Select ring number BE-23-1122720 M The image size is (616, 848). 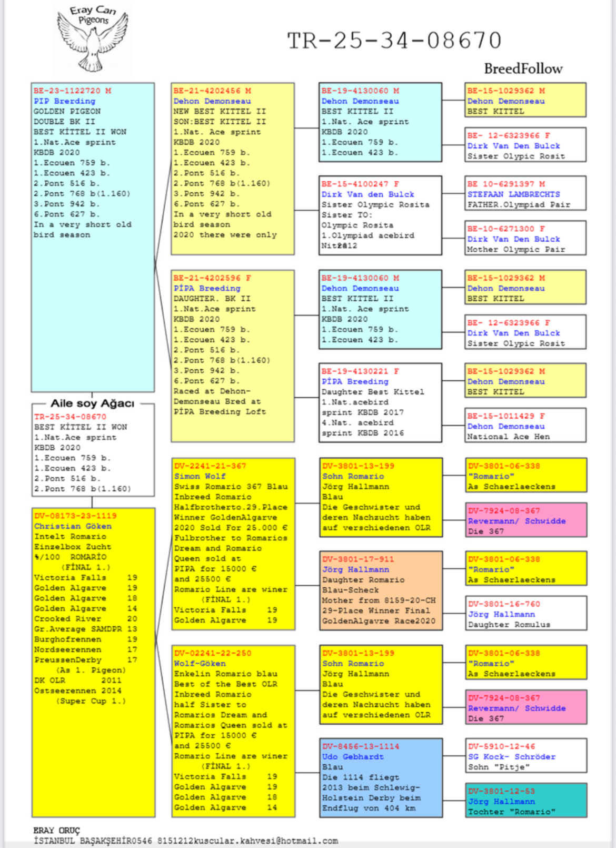72,91
